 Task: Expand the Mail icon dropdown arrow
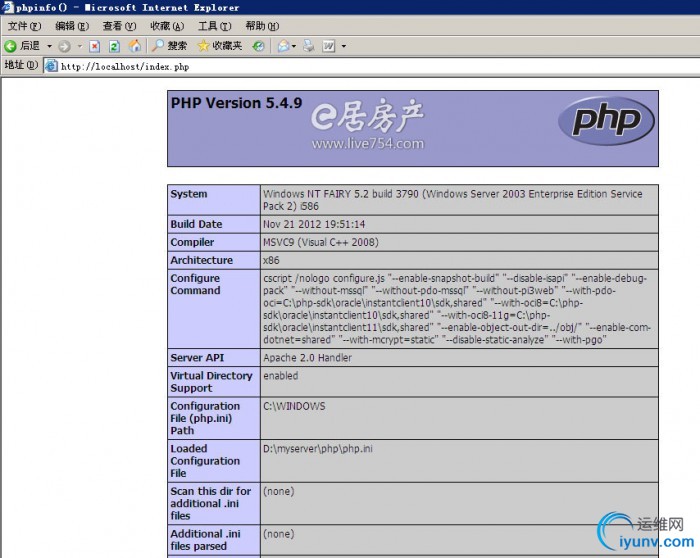pos(294,46)
